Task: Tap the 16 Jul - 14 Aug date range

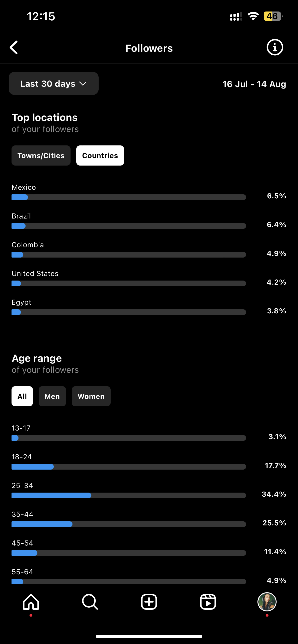Action: (254, 84)
